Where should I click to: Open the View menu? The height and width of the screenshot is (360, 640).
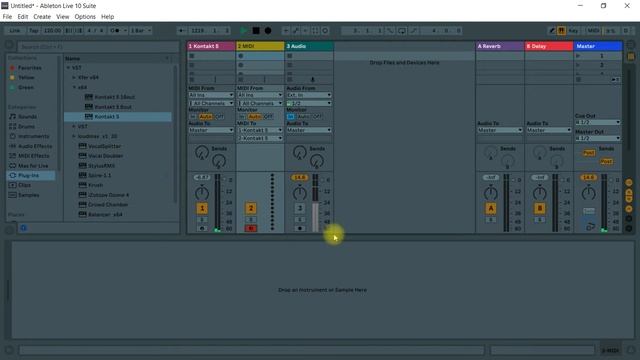tap(62, 17)
